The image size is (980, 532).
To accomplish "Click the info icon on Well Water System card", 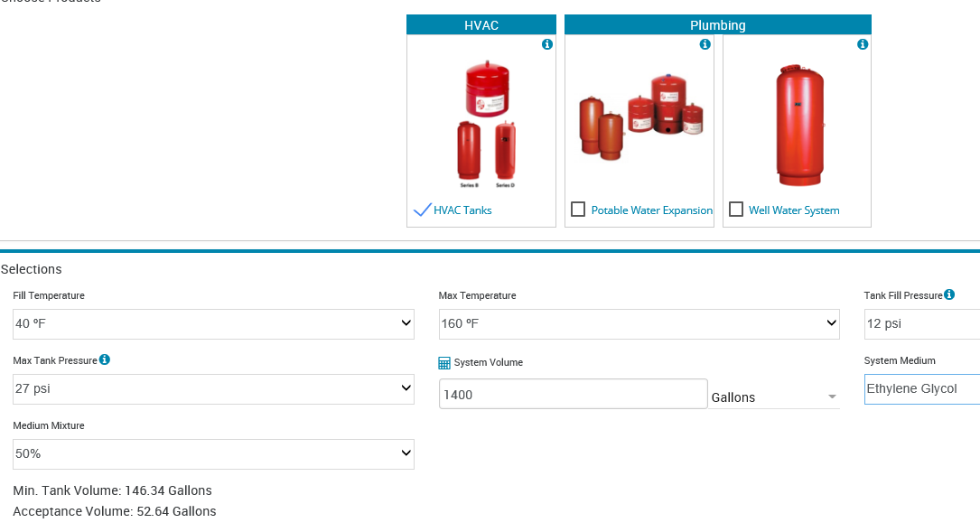I will click(x=863, y=44).
